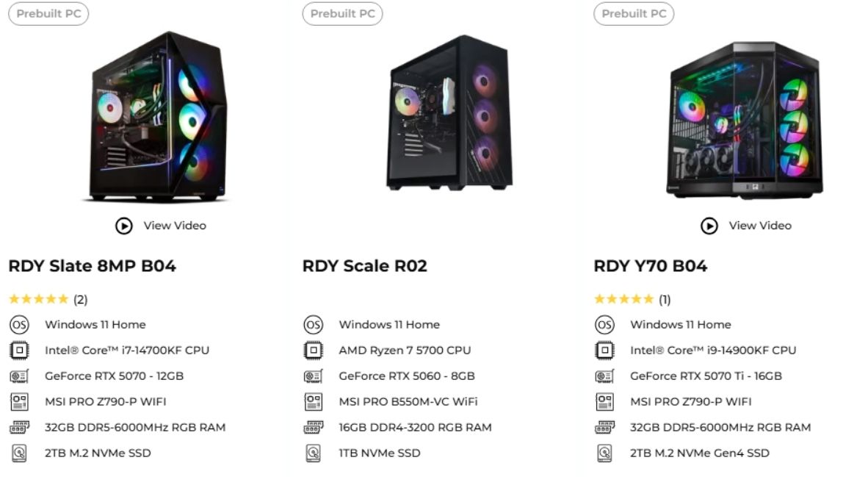Open the two reviews for RDY Slate 8MP B04
The height and width of the screenshot is (477, 868).
pyautogui.click(x=82, y=299)
